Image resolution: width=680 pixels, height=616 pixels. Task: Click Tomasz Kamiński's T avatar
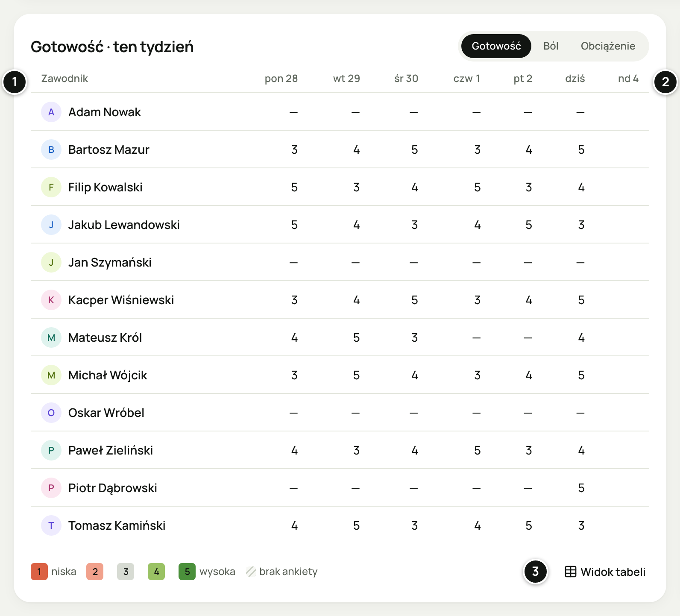point(51,525)
